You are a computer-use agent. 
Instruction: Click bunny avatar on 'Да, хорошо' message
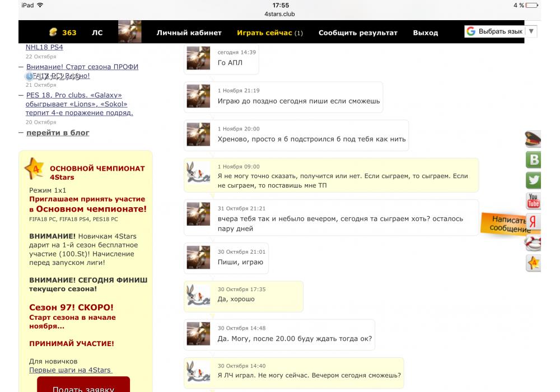pos(198,295)
